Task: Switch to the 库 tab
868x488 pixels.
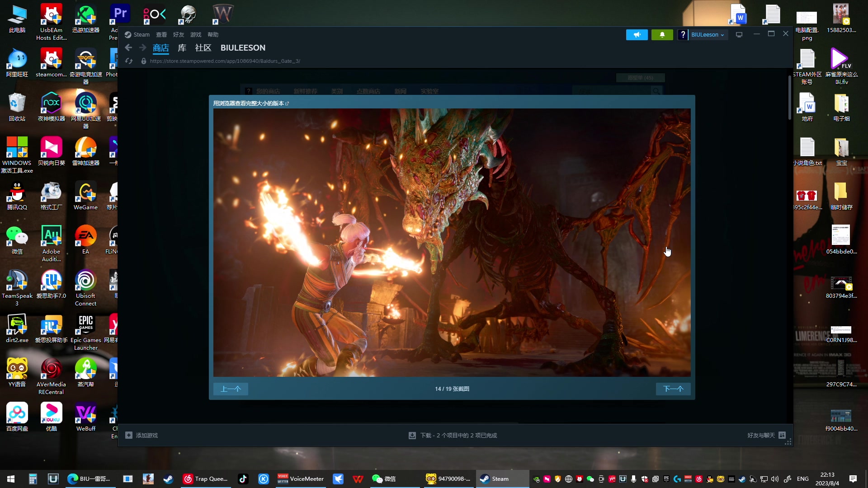Action: [182, 48]
